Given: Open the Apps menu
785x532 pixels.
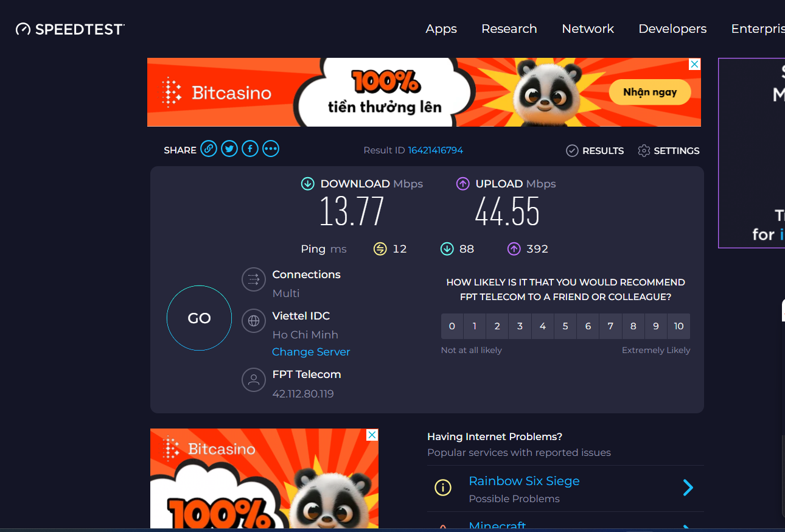Looking at the screenshot, I should point(441,29).
